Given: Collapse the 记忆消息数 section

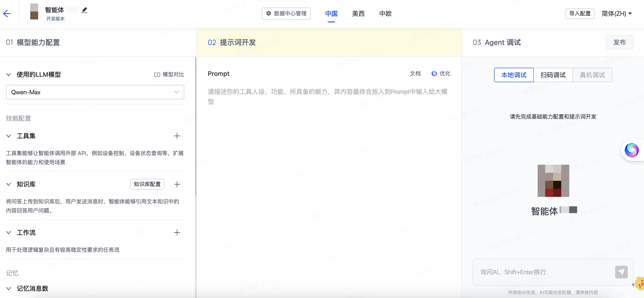Looking at the screenshot, I should click(9, 289).
